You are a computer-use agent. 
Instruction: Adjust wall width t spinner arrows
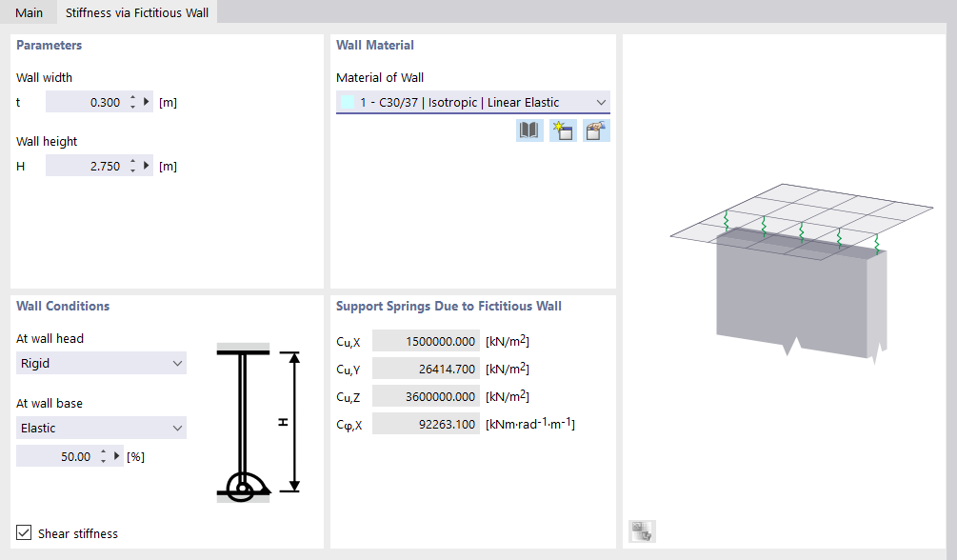pyautogui.click(x=133, y=102)
